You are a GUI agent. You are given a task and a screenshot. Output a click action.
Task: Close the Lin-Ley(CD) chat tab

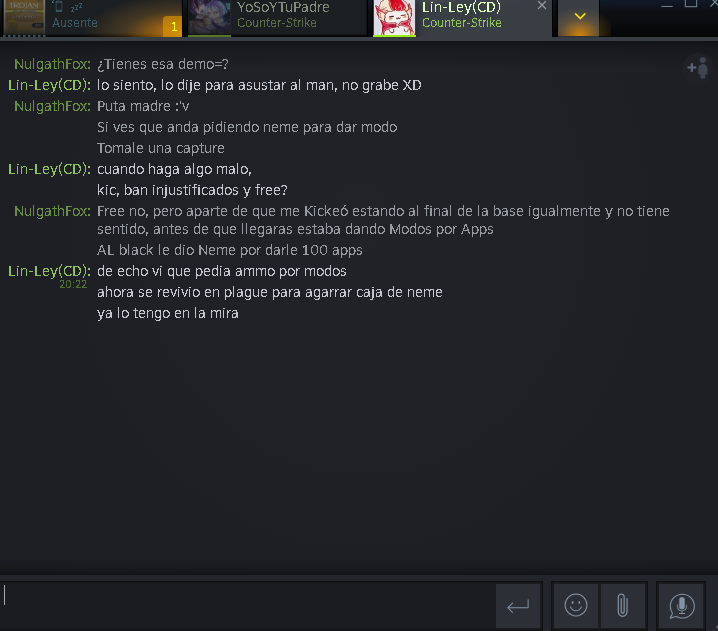542,5
